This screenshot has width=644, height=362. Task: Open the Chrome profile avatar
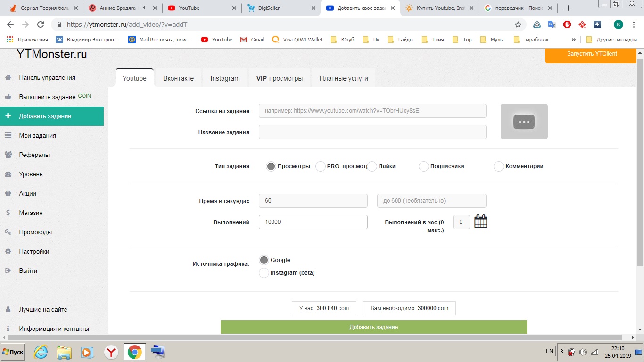point(618,25)
